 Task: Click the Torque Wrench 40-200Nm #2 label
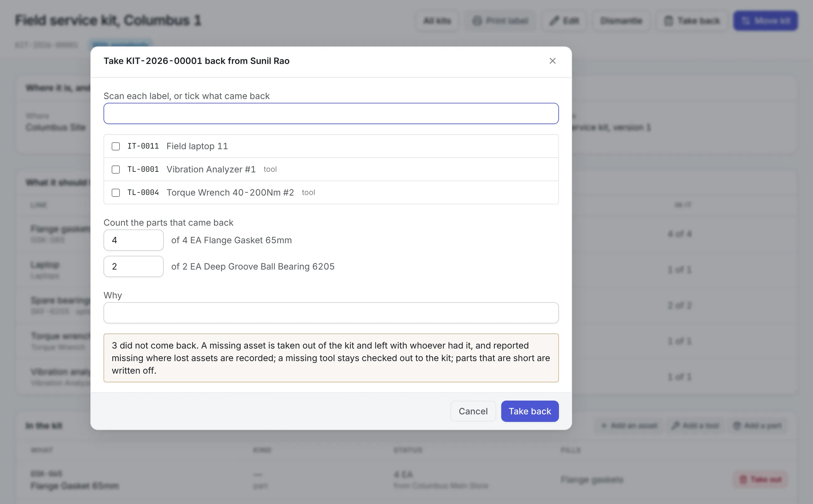[230, 193]
